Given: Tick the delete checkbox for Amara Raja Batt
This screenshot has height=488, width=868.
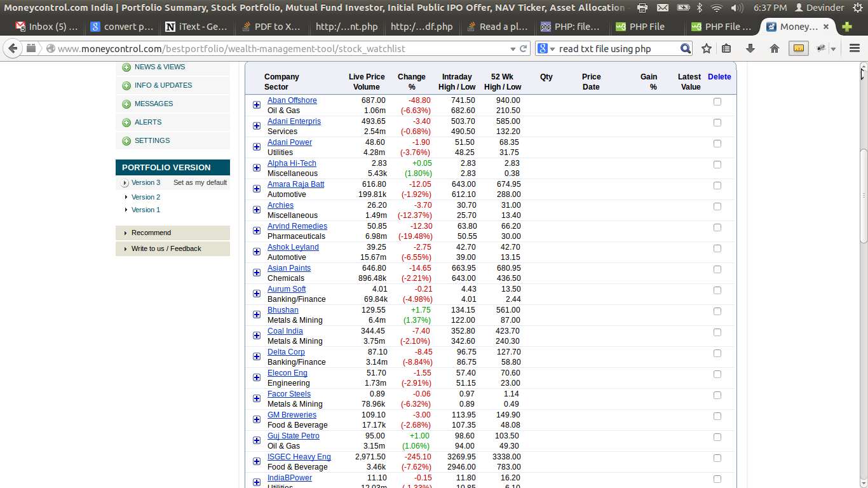Looking at the screenshot, I should pyautogui.click(x=717, y=186).
